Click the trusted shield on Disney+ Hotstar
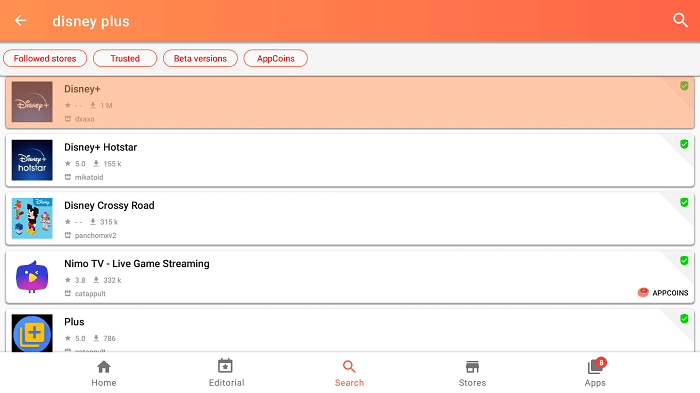 (684, 144)
